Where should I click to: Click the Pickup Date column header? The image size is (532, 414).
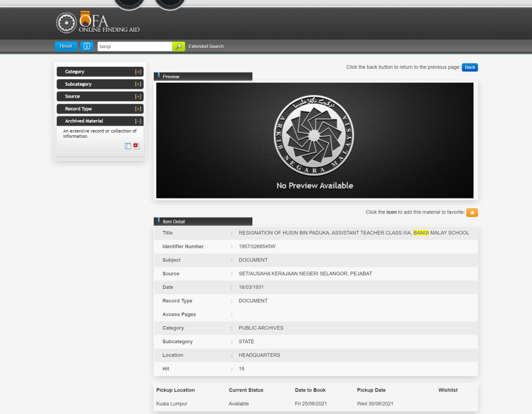[371, 390]
